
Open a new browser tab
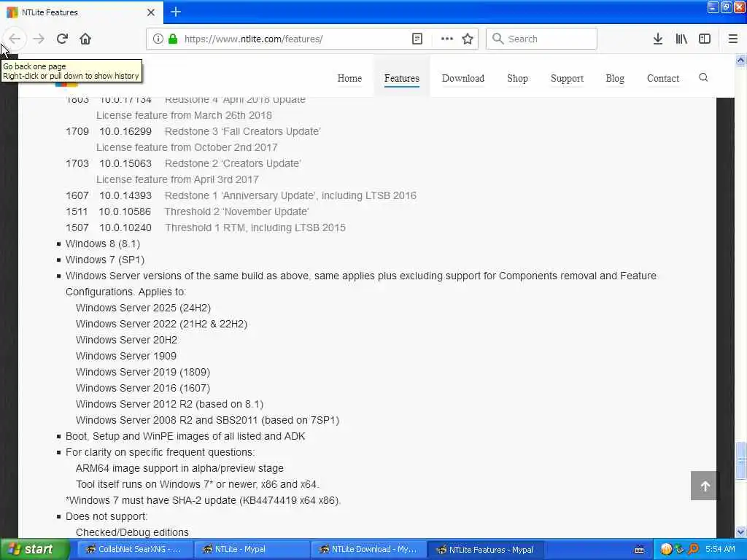176,12
